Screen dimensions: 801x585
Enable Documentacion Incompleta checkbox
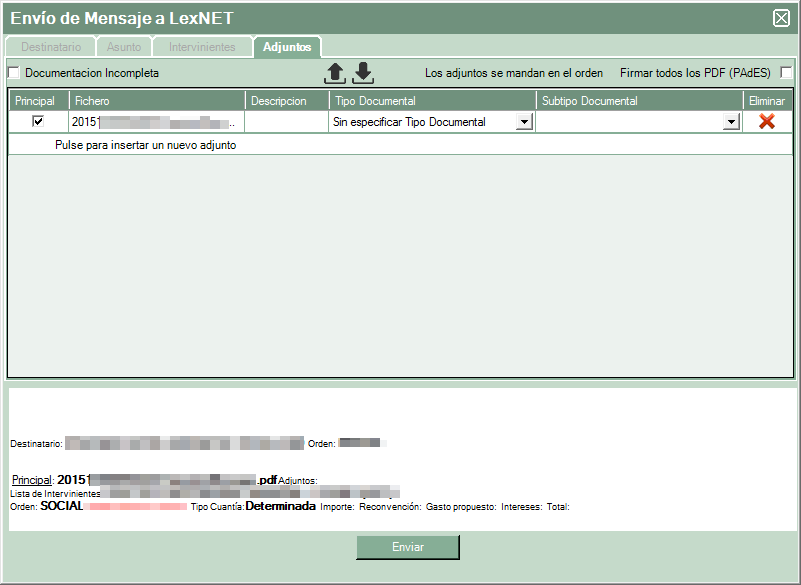14,73
